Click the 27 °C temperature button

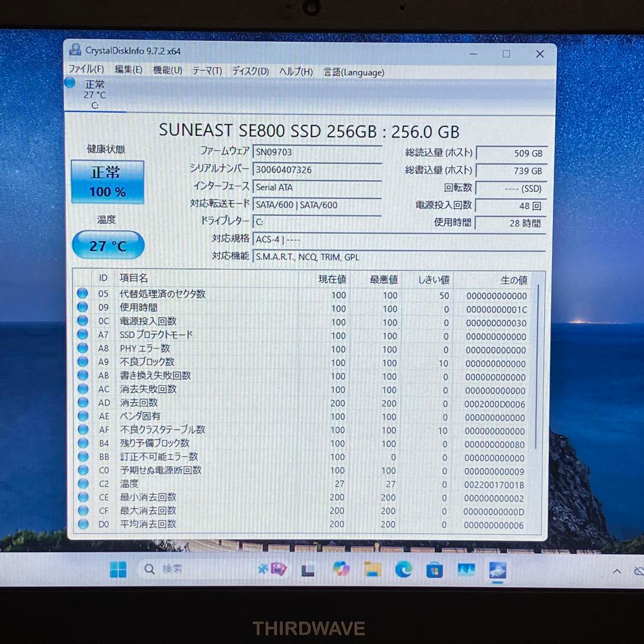(107, 245)
